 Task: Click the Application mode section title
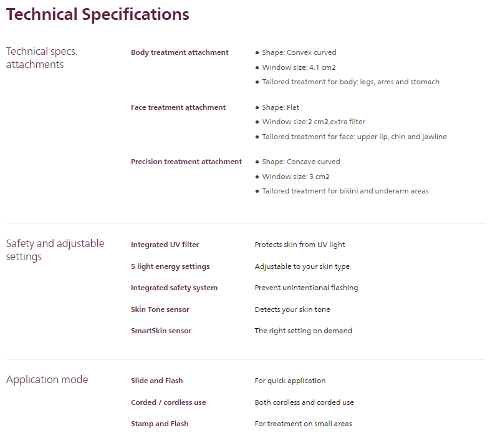pos(47,379)
